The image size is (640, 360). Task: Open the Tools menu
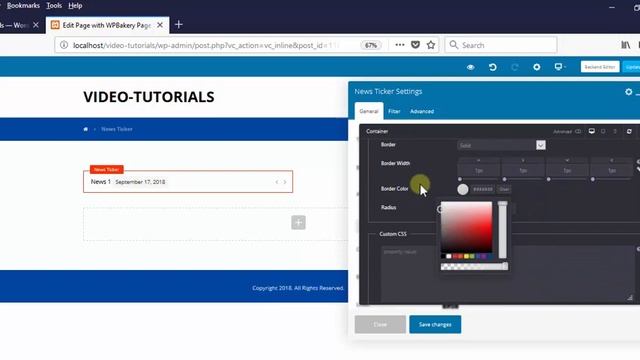[x=54, y=6]
